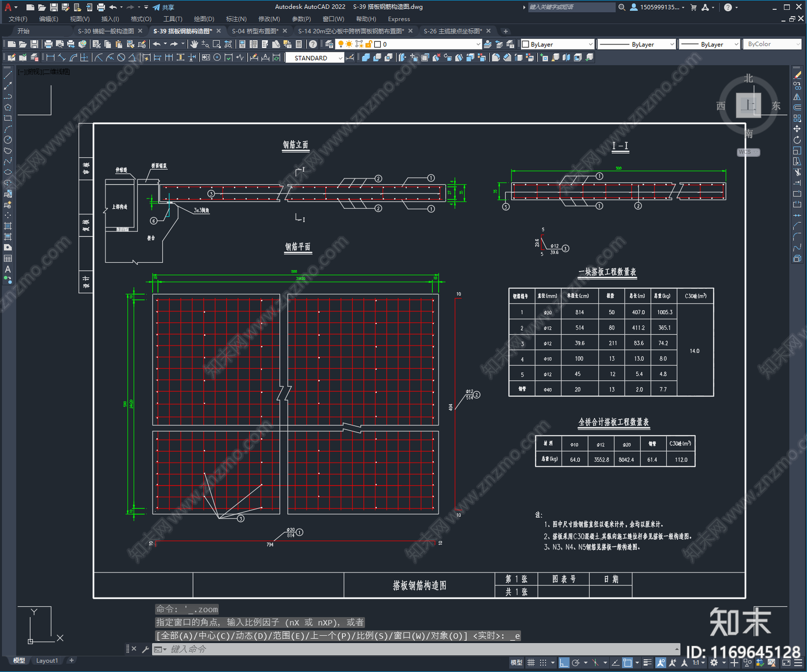
Task: Toggle Polar tracking in status bar
Action: pos(575,662)
